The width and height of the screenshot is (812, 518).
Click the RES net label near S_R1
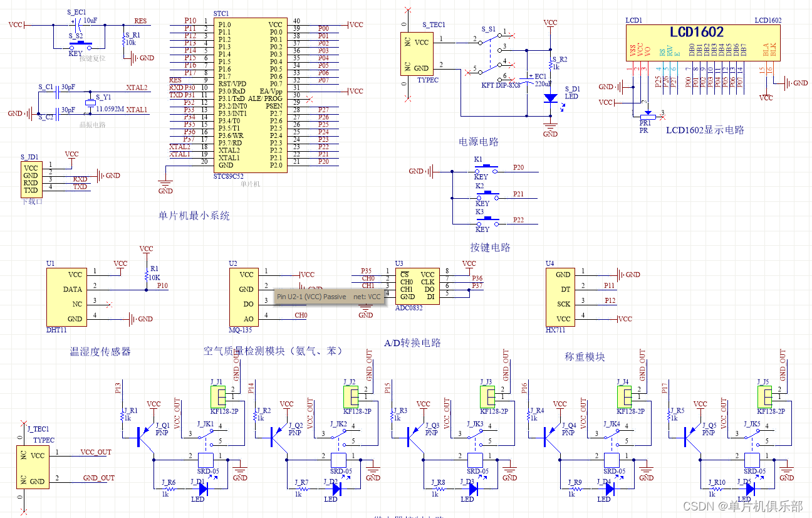click(x=141, y=21)
